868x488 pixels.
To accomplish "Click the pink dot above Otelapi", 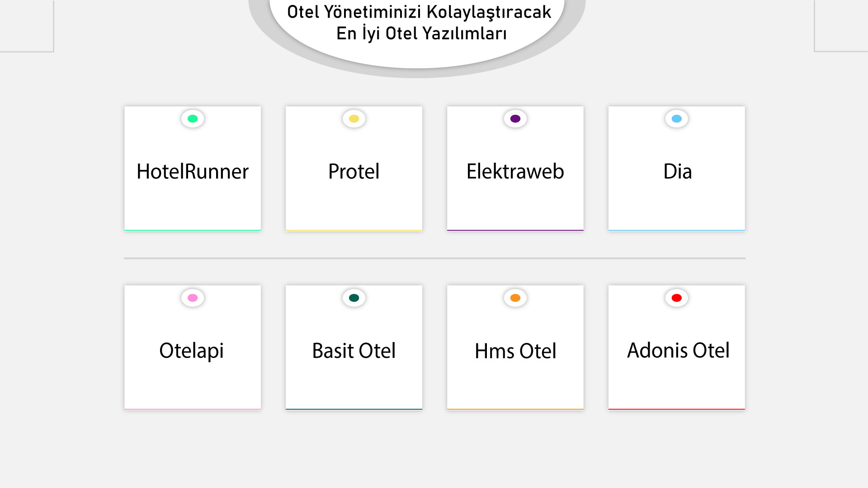I will point(193,298).
